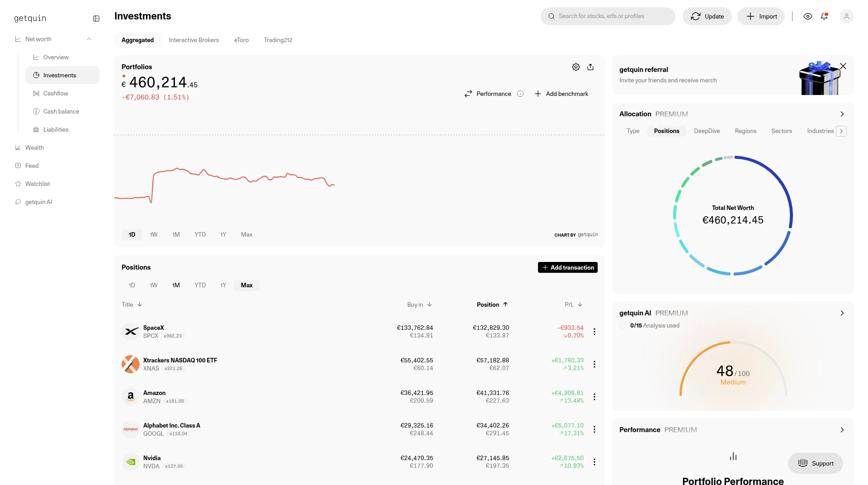868x485 pixels.
Task: Click the Amazon logo icon
Action: tap(131, 397)
